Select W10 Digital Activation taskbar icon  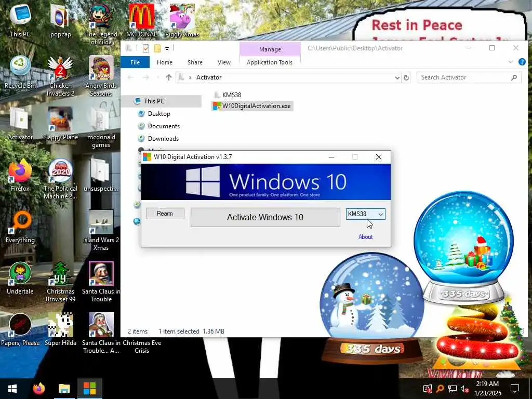click(x=89, y=389)
